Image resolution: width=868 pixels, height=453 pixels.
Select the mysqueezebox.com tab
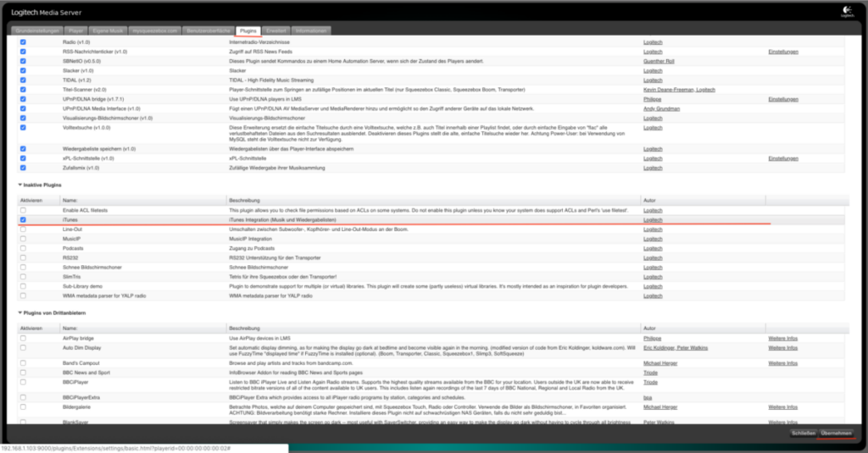155,31
